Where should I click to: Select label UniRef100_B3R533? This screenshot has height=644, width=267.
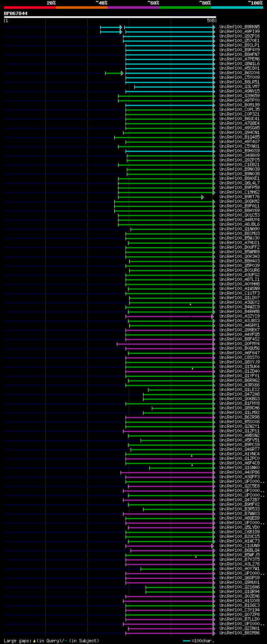[x=239, y=509]
